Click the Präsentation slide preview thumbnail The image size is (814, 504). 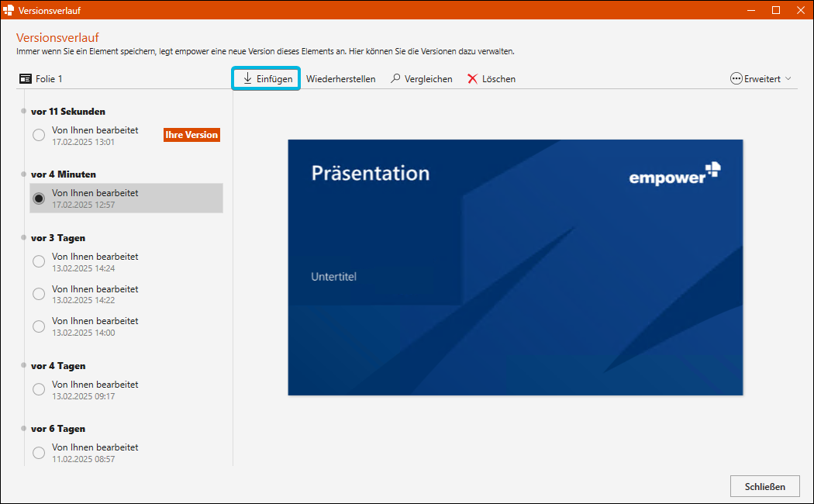click(x=516, y=268)
